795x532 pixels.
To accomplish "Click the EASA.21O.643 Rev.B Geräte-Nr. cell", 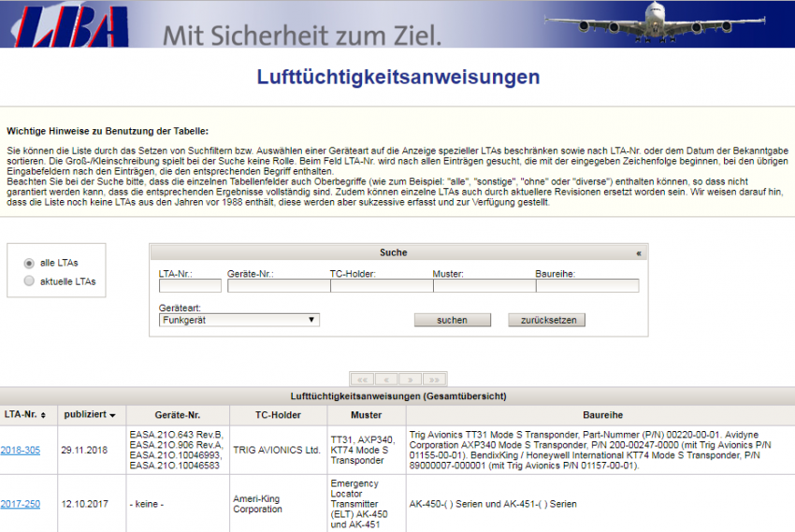I will click(x=176, y=450).
